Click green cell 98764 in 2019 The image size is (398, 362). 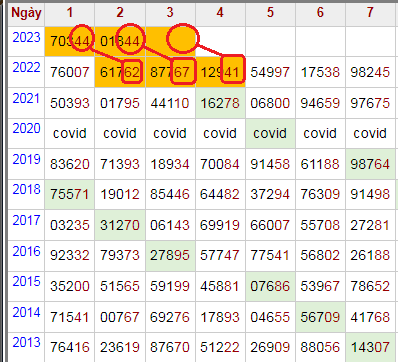tap(370, 164)
